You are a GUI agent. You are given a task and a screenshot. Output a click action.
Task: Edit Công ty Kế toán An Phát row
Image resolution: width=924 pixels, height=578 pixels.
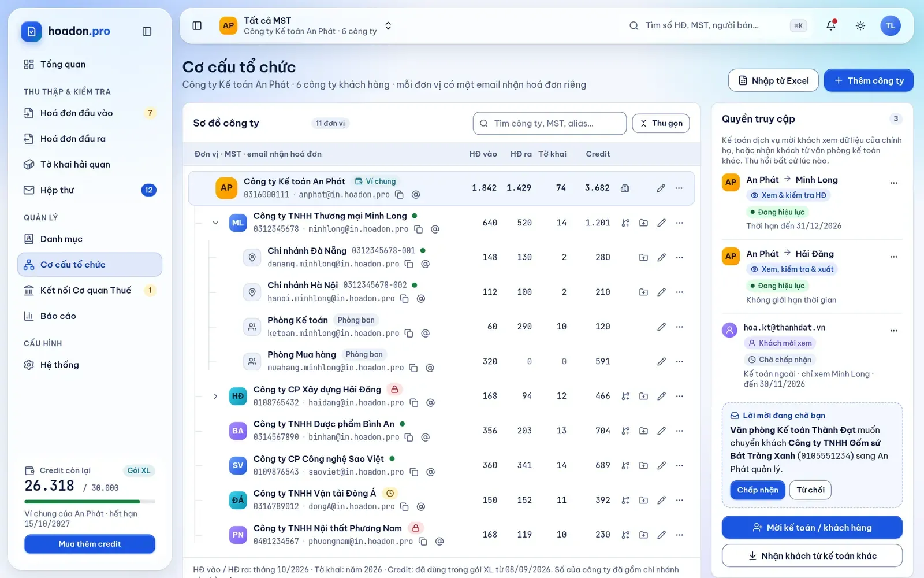point(661,188)
